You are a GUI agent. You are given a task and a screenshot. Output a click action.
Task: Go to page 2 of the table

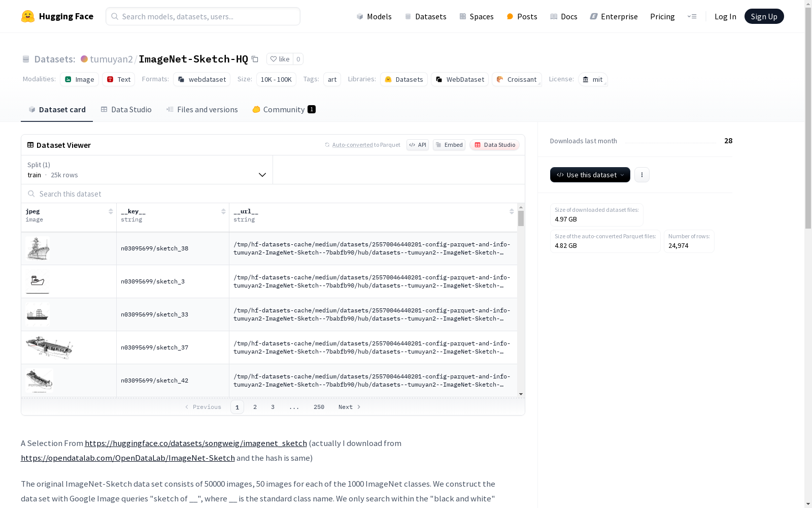point(255,407)
